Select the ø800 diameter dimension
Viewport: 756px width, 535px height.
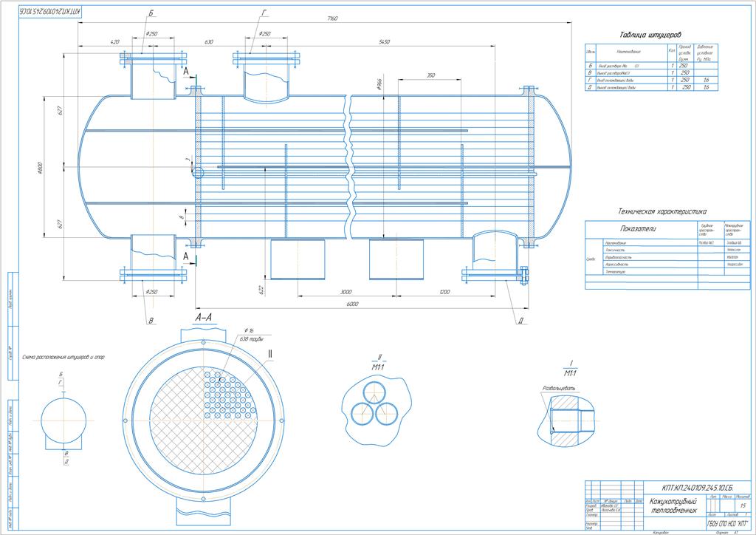click(x=40, y=168)
